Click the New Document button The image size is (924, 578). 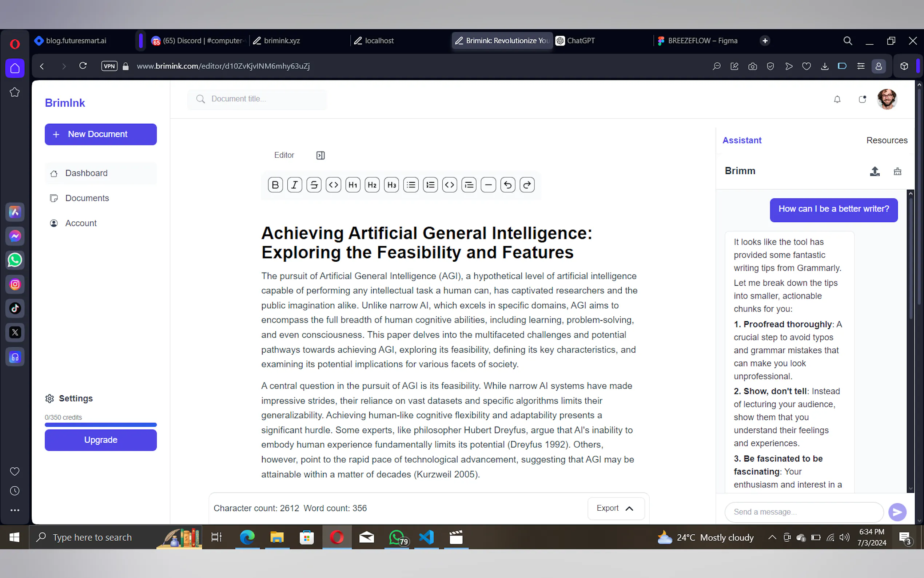(100, 134)
